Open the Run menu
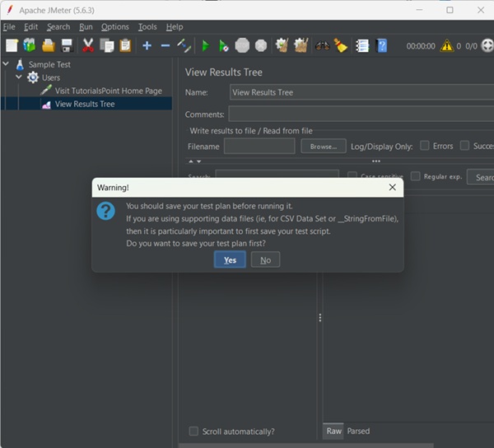The height and width of the screenshot is (448, 494). coord(86,27)
